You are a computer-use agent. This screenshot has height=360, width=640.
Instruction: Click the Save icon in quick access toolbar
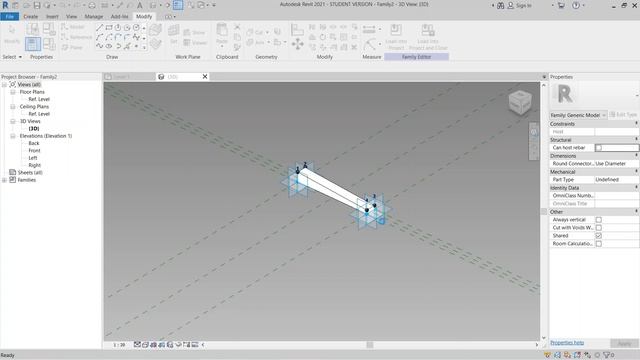point(37,5)
